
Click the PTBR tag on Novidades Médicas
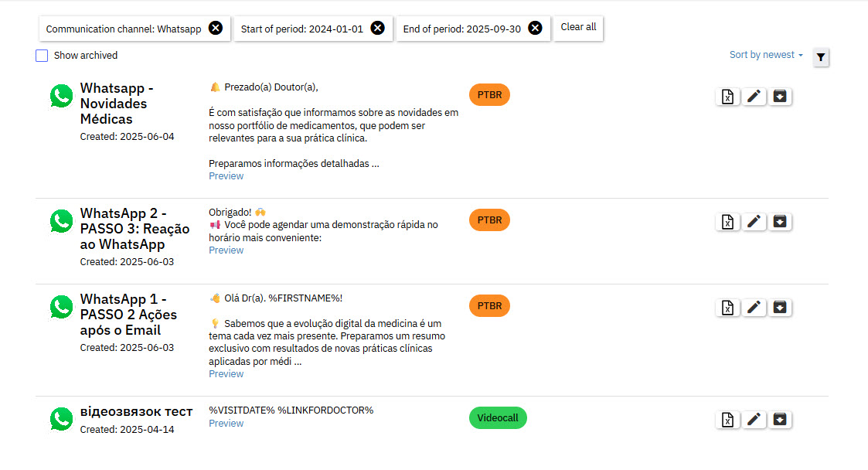(489, 95)
